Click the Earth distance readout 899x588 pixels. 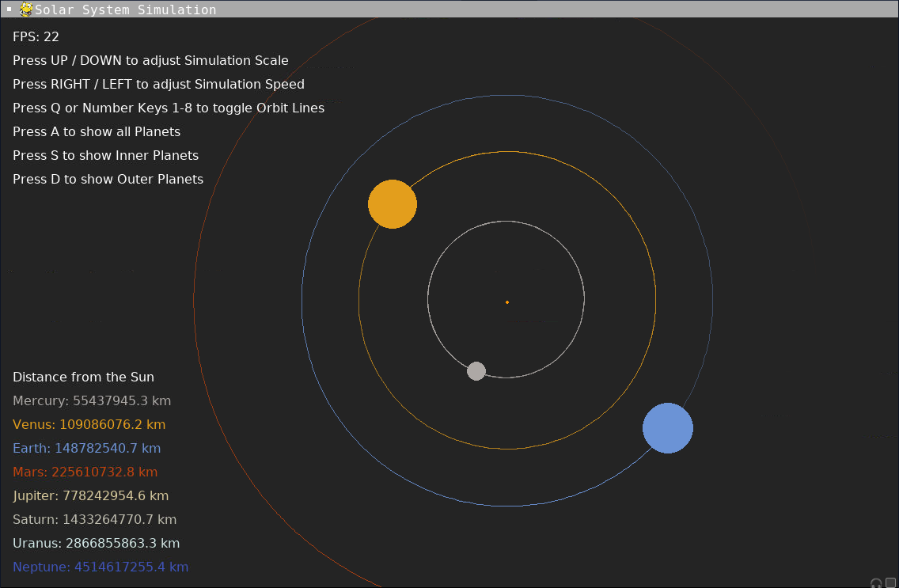[86, 448]
